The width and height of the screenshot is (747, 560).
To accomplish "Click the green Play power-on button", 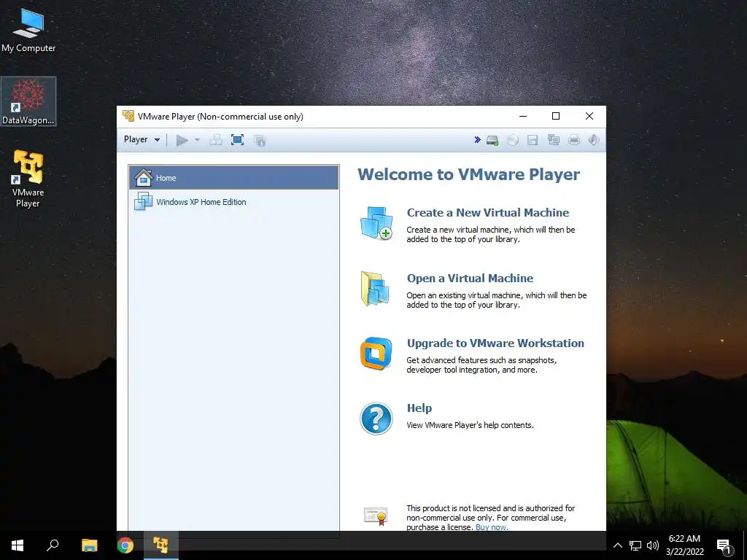I will click(182, 140).
